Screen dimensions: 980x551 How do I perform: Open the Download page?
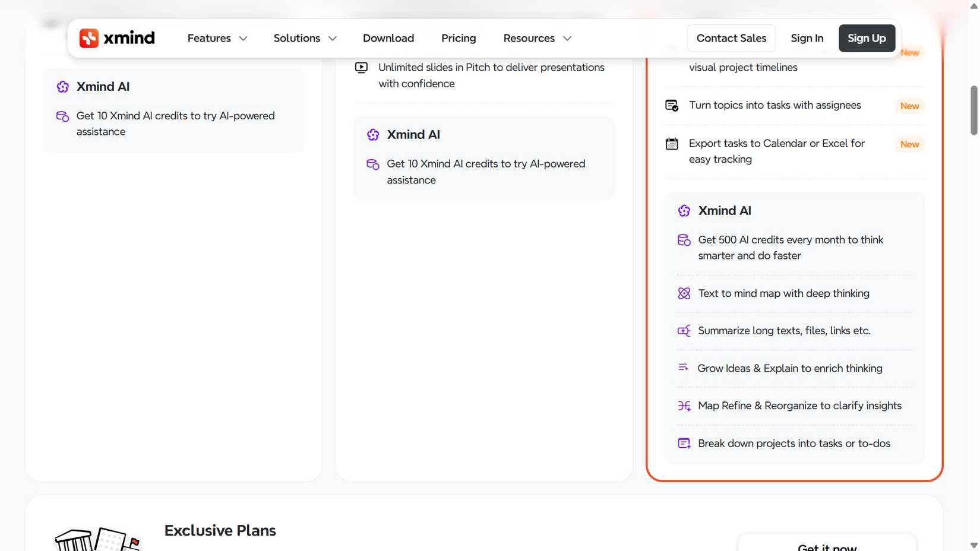[x=388, y=38]
